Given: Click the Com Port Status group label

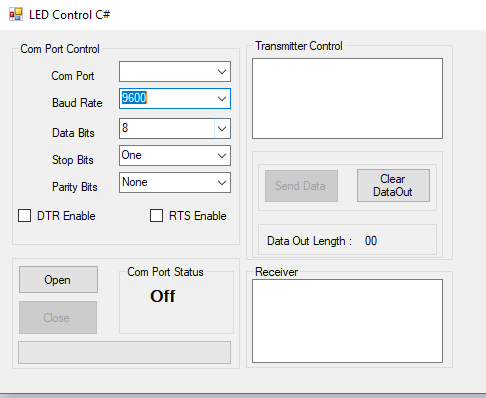Looking at the screenshot, I should point(165,272).
